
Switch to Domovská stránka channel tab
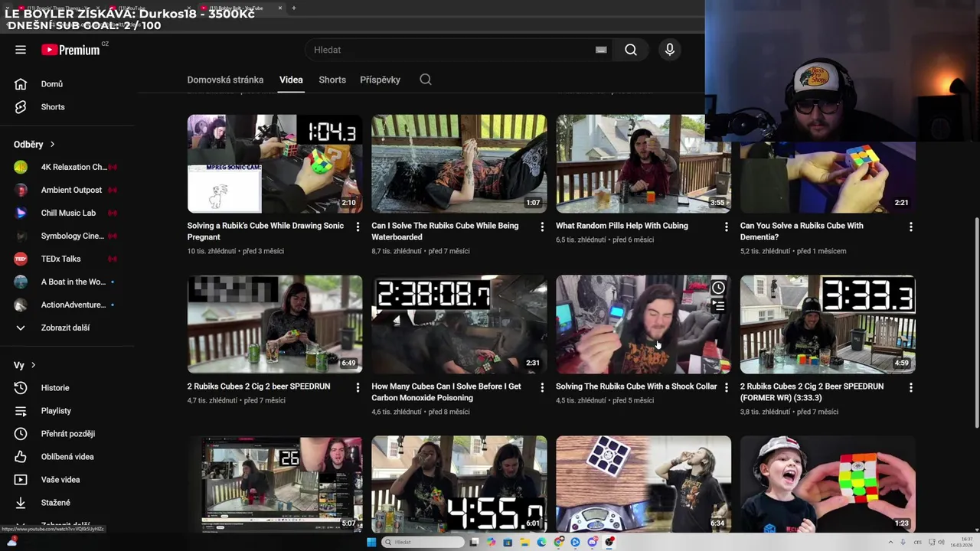tap(225, 80)
